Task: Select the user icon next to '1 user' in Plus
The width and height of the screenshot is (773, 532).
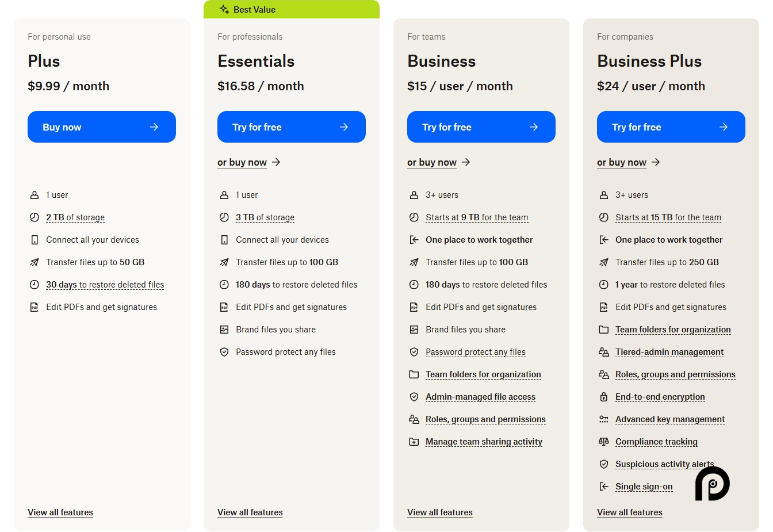Action: click(x=34, y=195)
